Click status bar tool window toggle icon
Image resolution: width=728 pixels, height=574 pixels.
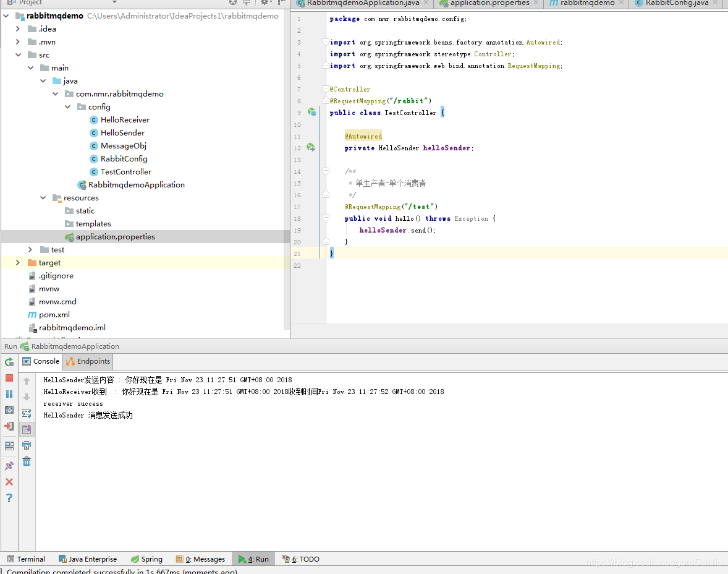[1, 571]
